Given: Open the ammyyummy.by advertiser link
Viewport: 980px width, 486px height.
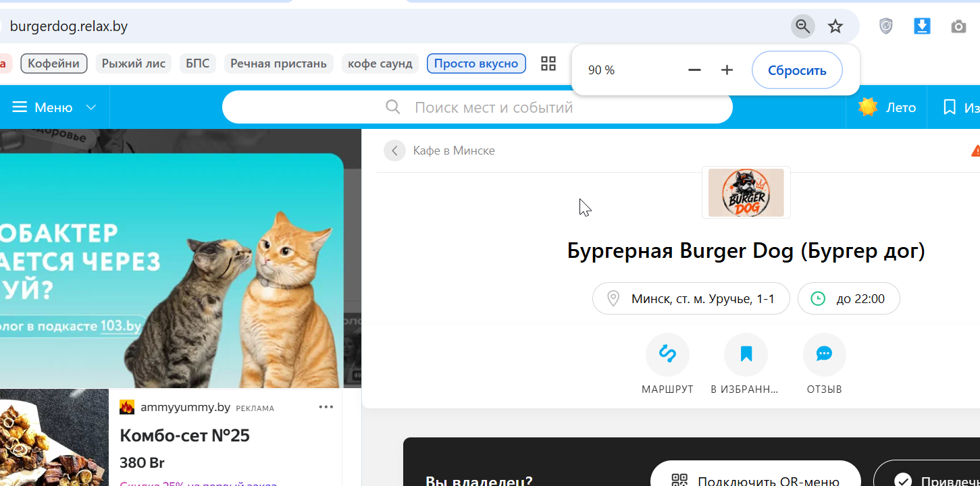Looking at the screenshot, I should pyautogui.click(x=186, y=407).
